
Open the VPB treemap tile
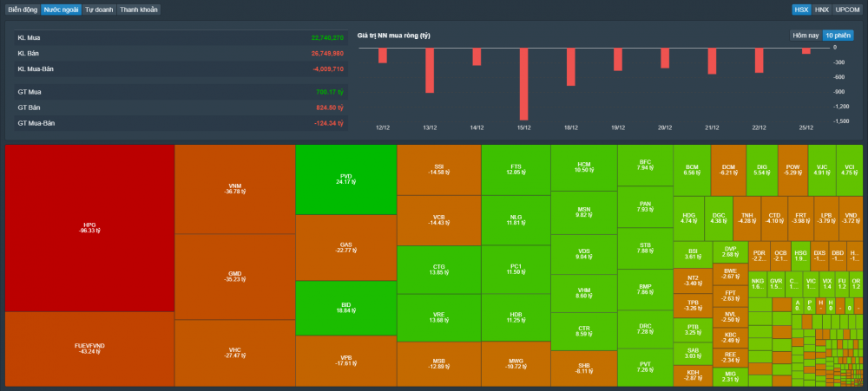(346, 361)
